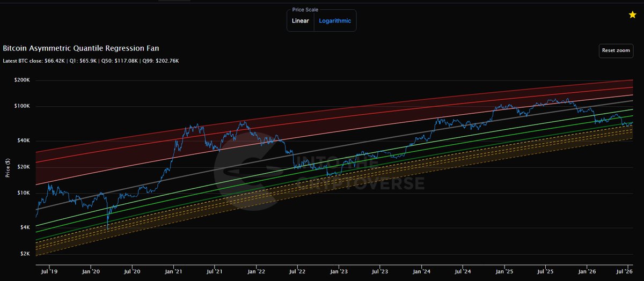Screen dimensions: 644x281
Task: Click the chart title Bitcoin Asymmetric Quantile Regression Fan
Action: pyautogui.click(x=80, y=48)
